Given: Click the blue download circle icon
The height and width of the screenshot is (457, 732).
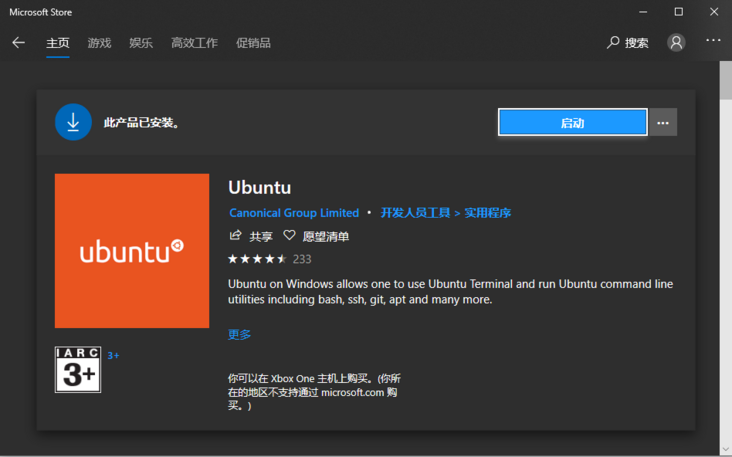Looking at the screenshot, I should [x=73, y=122].
